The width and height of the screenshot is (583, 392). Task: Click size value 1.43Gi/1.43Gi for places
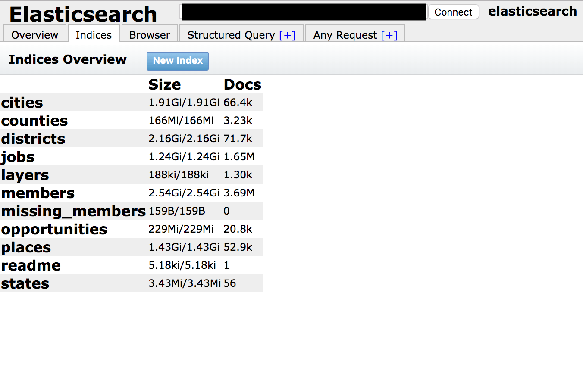(184, 247)
